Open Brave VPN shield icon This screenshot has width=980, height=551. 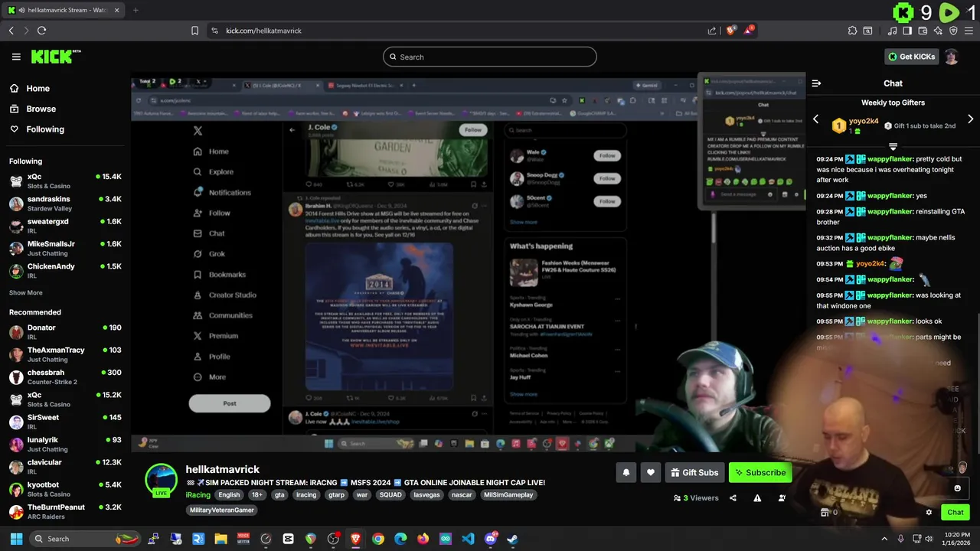coord(953,31)
